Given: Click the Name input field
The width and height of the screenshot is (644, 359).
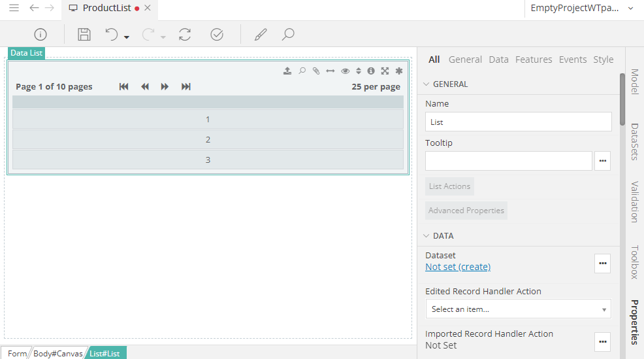Looking at the screenshot, I should pyautogui.click(x=518, y=122).
